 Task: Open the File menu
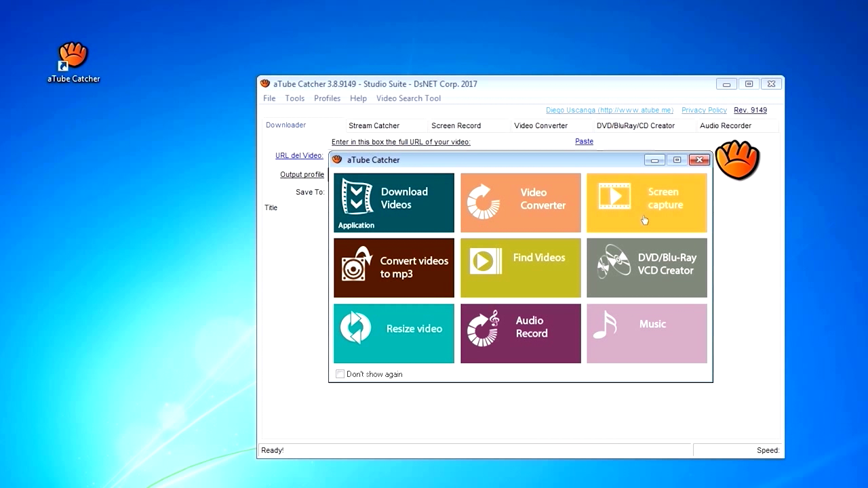[269, 98]
